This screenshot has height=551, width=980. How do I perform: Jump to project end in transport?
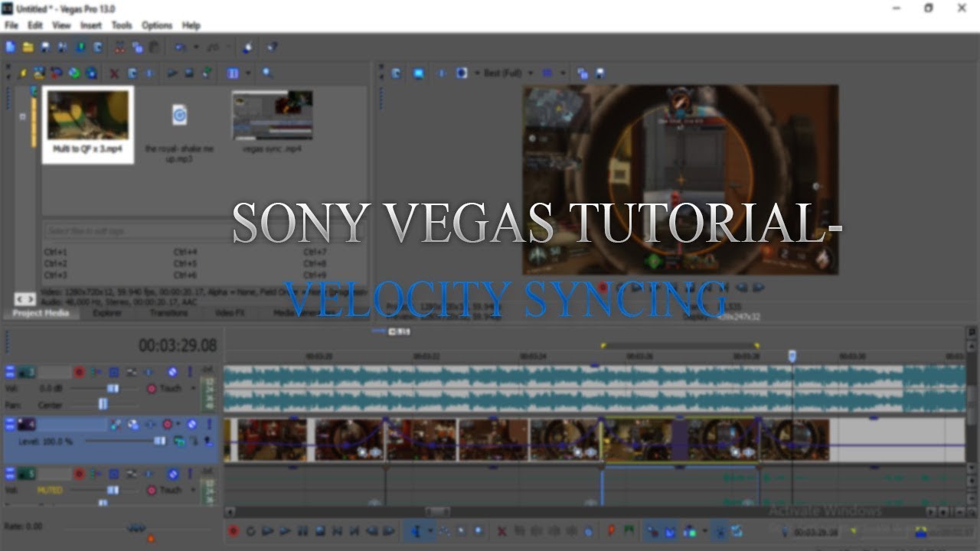coord(355,530)
